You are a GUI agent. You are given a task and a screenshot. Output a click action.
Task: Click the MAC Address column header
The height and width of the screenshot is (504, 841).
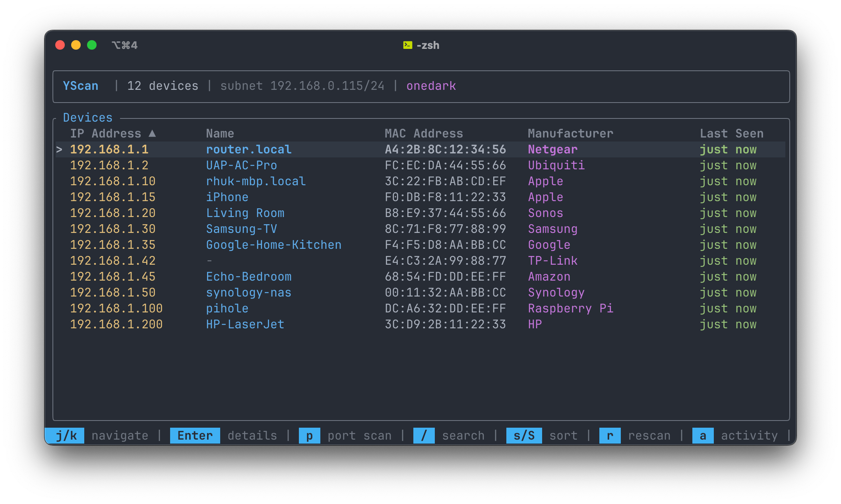(424, 134)
